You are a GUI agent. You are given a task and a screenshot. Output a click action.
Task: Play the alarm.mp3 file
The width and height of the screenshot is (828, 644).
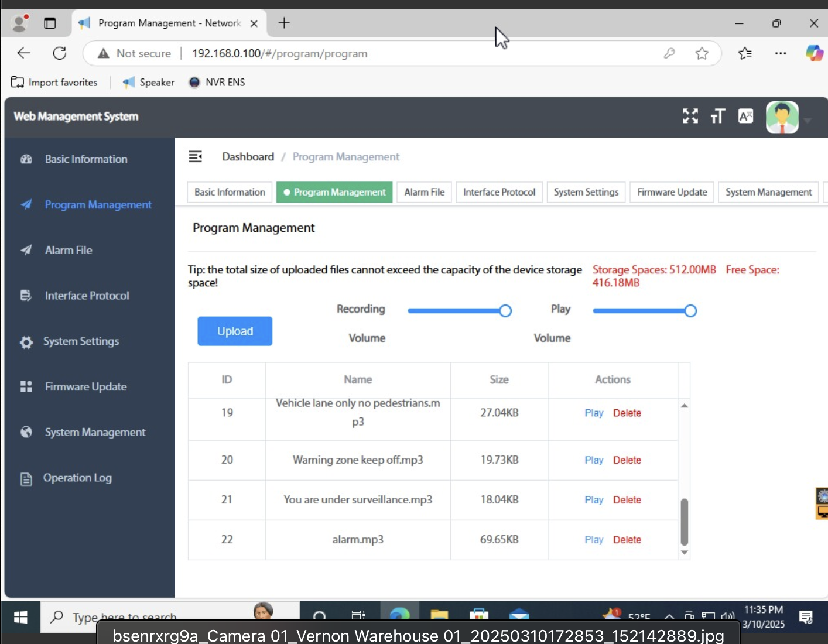tap(594, 540)
